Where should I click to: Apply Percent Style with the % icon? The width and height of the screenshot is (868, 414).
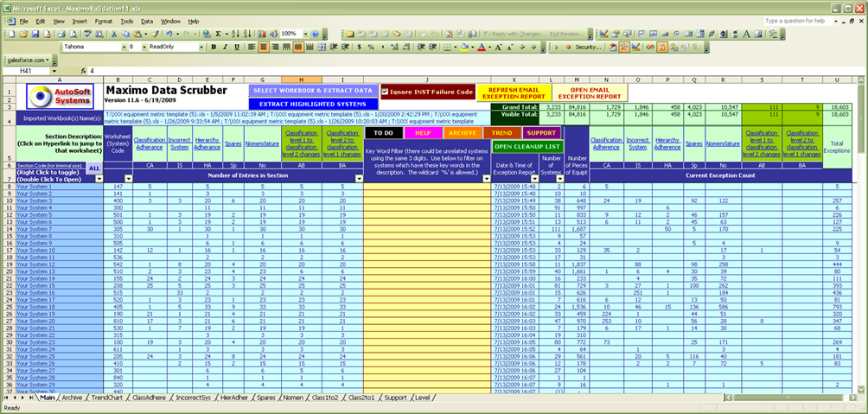pyautogui.click(x=371, y=47)
